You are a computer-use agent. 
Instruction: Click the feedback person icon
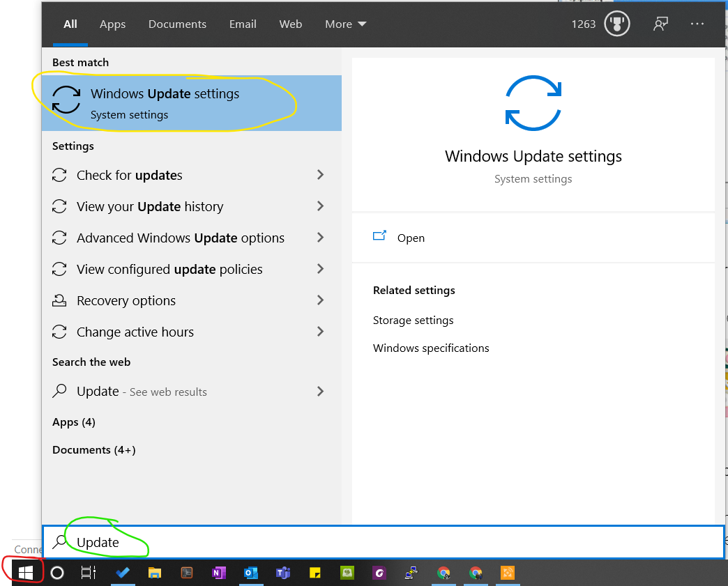pyautogui.click(x=660, y=24)
